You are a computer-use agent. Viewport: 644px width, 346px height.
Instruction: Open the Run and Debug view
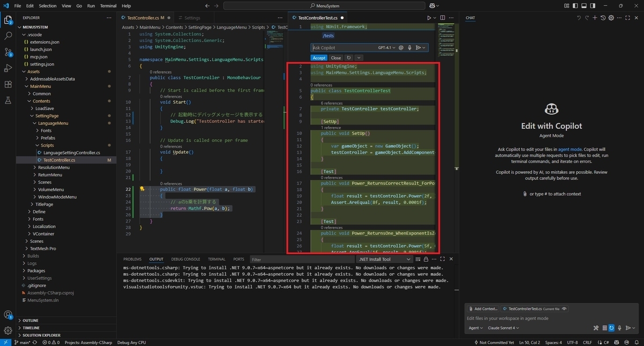click(x=8, y=68)
